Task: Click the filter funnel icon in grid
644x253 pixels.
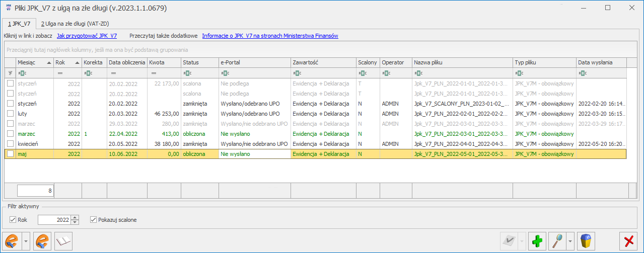Action: coord(10,73)
